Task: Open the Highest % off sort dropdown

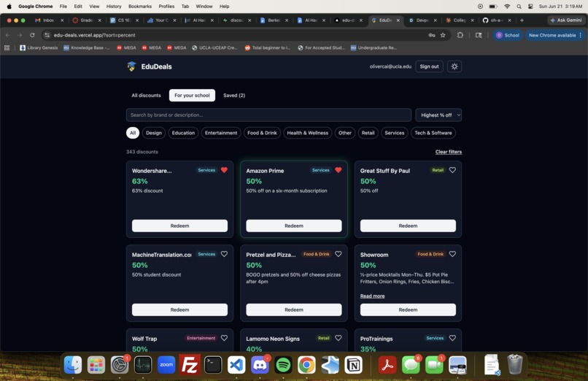Action: [x=438, y=115]
